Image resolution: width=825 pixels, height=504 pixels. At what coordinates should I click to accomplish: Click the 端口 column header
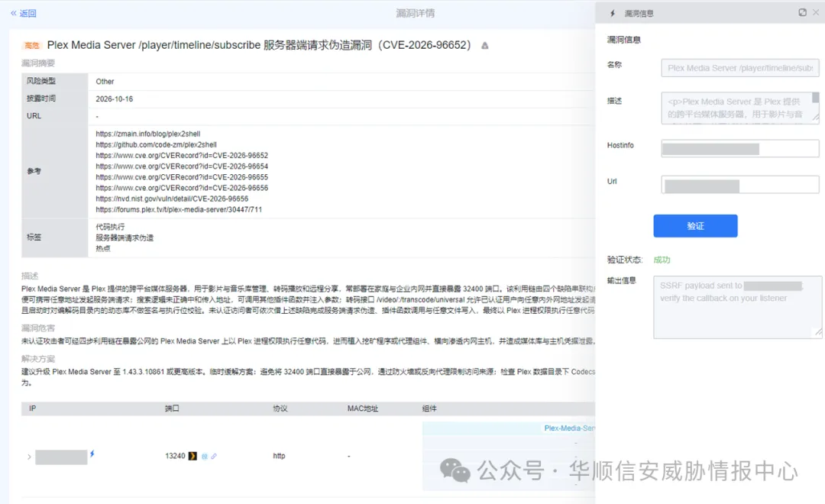click(172, 409)
